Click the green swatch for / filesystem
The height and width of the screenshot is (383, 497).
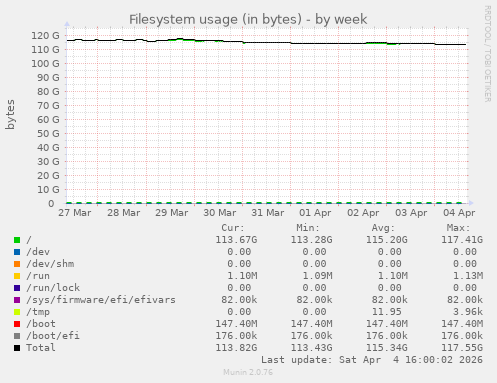coord(17,240)
